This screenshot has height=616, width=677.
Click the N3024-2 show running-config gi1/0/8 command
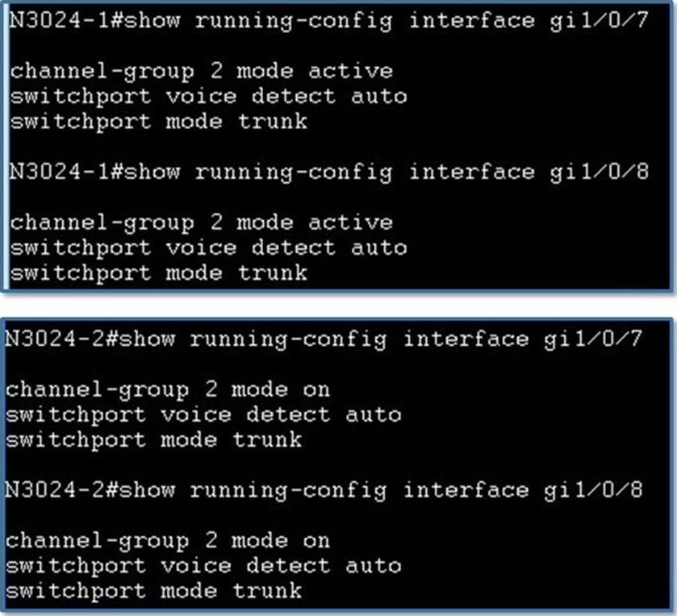pyautogui.click(x=324, y=490)
